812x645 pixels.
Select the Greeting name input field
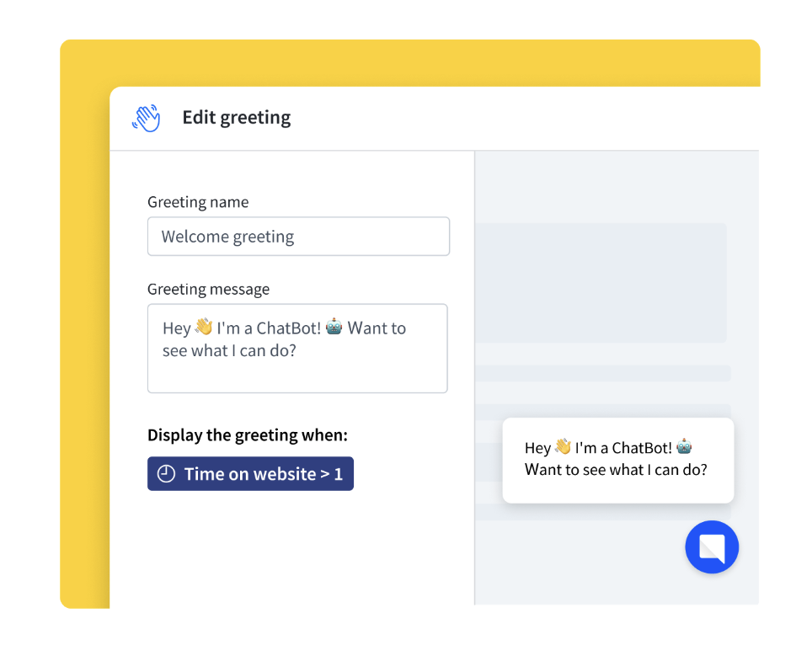pos(298,236)
